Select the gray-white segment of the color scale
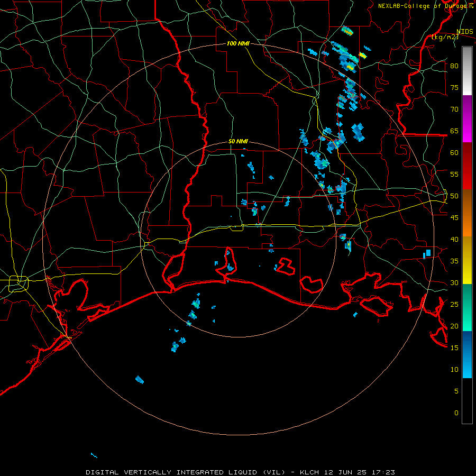 [x=467, y=71]
